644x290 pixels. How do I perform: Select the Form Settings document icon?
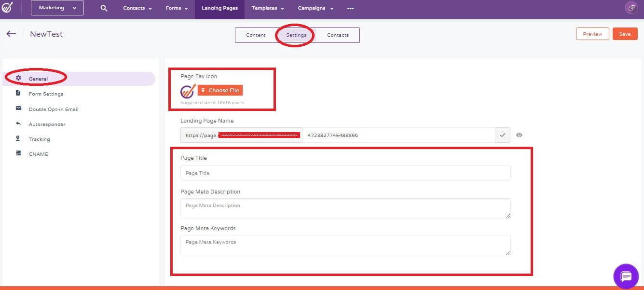point(19,94)
